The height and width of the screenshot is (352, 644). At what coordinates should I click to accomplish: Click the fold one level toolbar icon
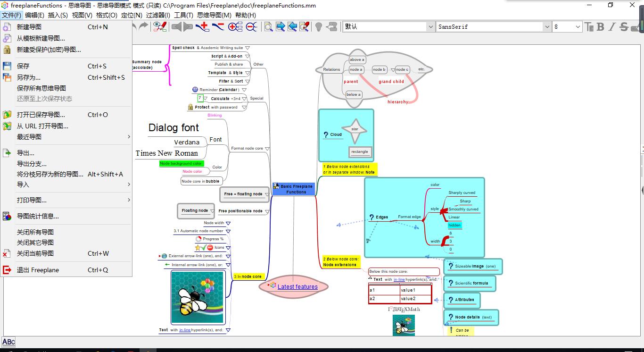pyautogui.click(x=251, y=27)
